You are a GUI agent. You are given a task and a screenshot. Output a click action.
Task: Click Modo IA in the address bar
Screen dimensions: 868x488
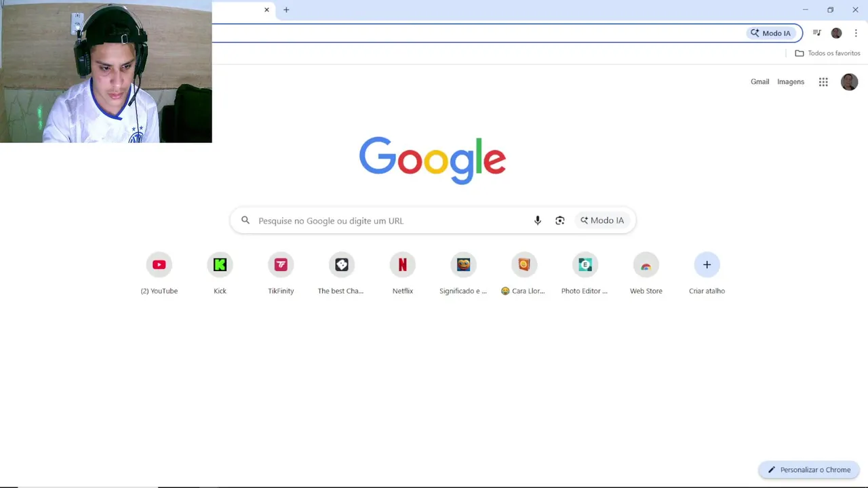[770, 33]
